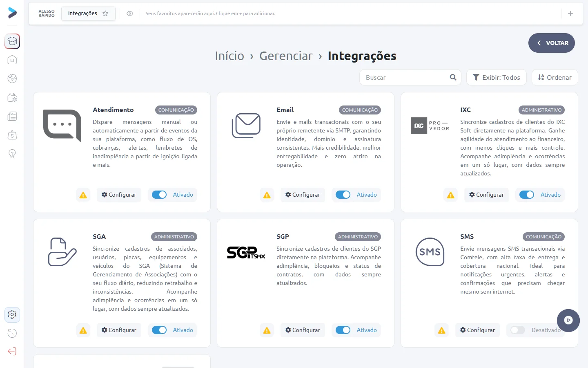The height and width of the screenshot is (368, 588).
Task: Star the Integrações quick access favorite
Action: [x=105, y=13]
